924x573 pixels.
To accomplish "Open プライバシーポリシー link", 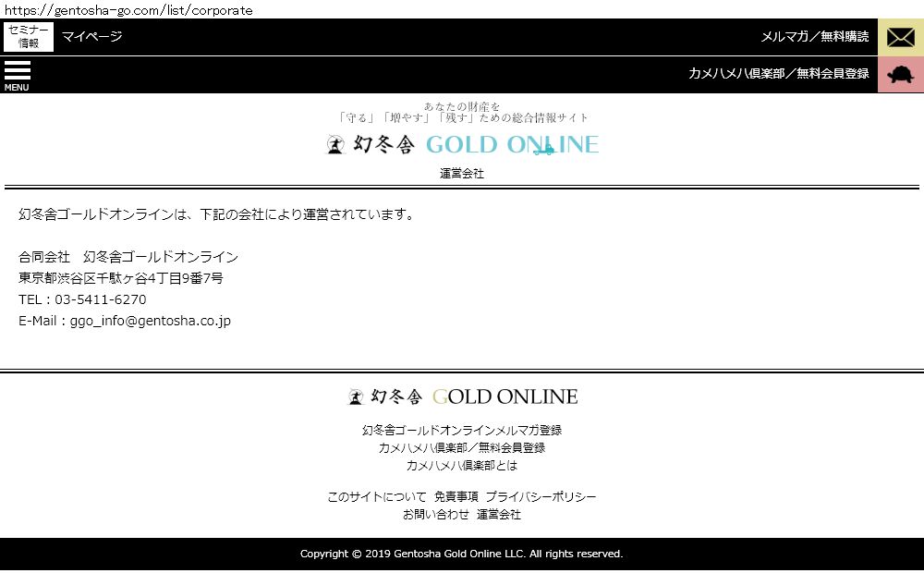I will (541, 497).
